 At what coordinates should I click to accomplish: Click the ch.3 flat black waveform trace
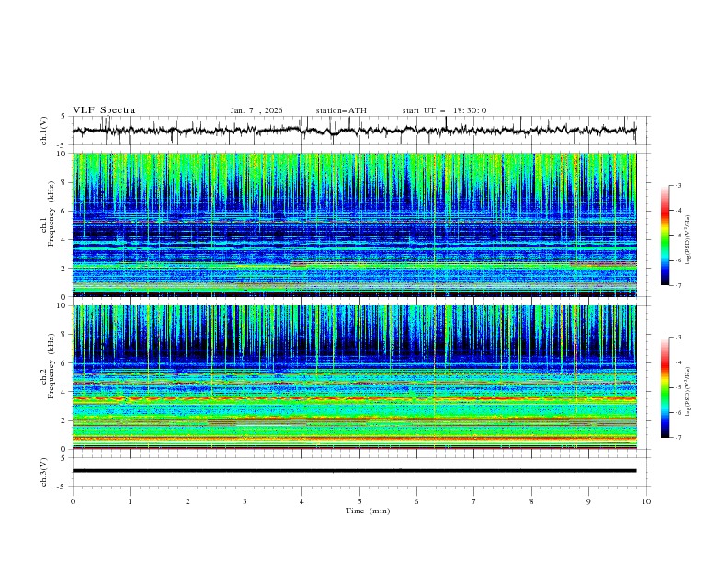tap(354, 471)
